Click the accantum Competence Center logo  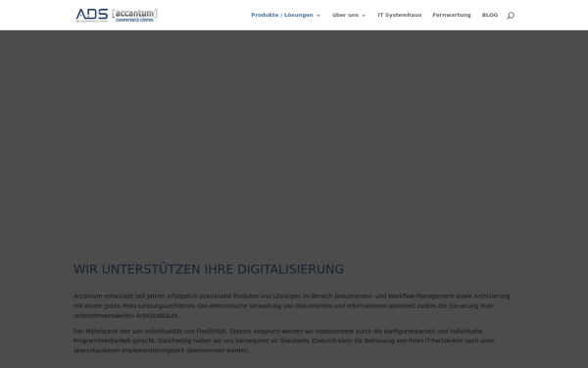(134, 15)
